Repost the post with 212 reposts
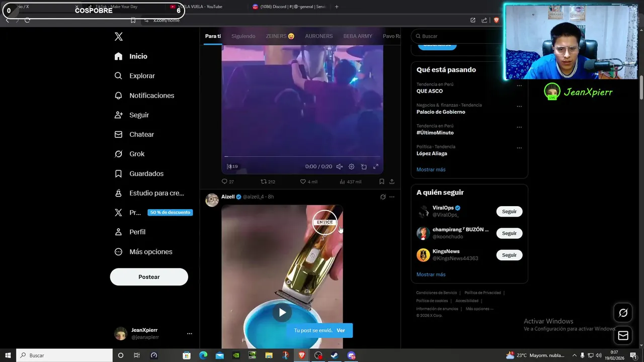644x362 pixels. point(268,182)
